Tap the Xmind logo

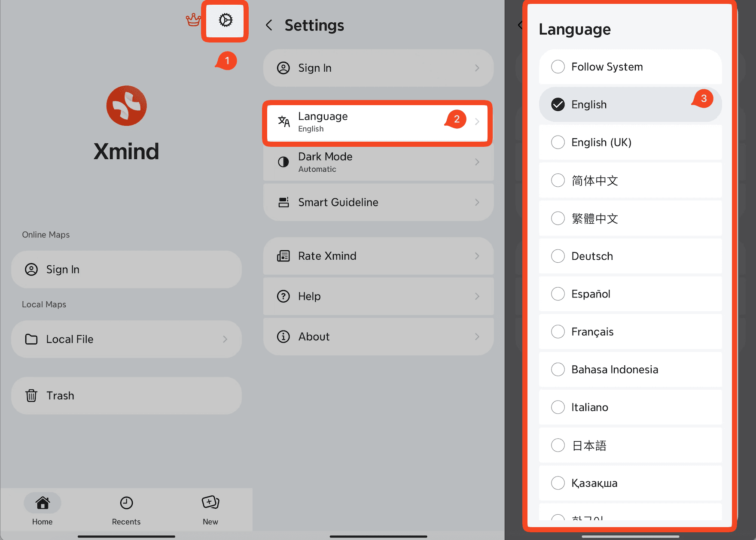pos(126,106)
